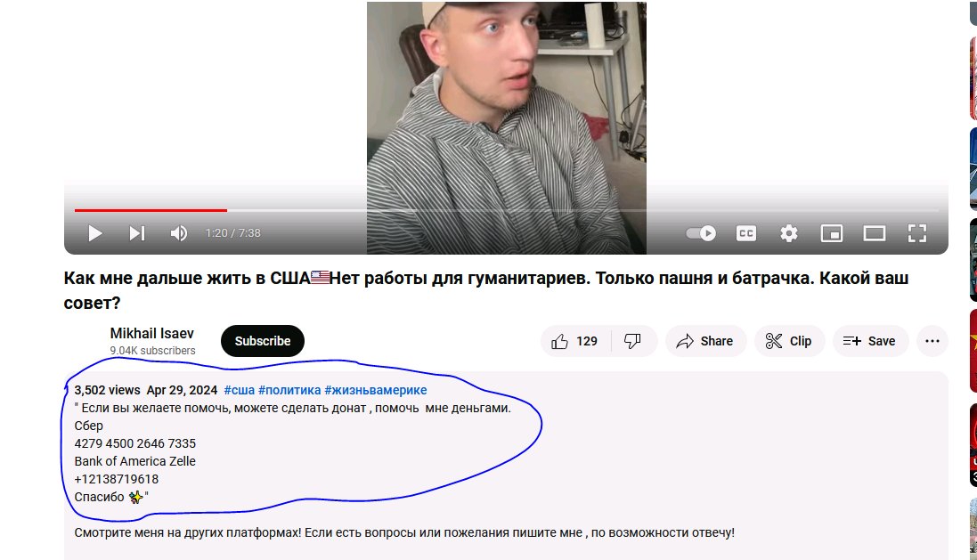The width and height of the screenshot is (977, 560).
Task: Subscribe to Mikhail Isaev channel
Action: [263, 341]
